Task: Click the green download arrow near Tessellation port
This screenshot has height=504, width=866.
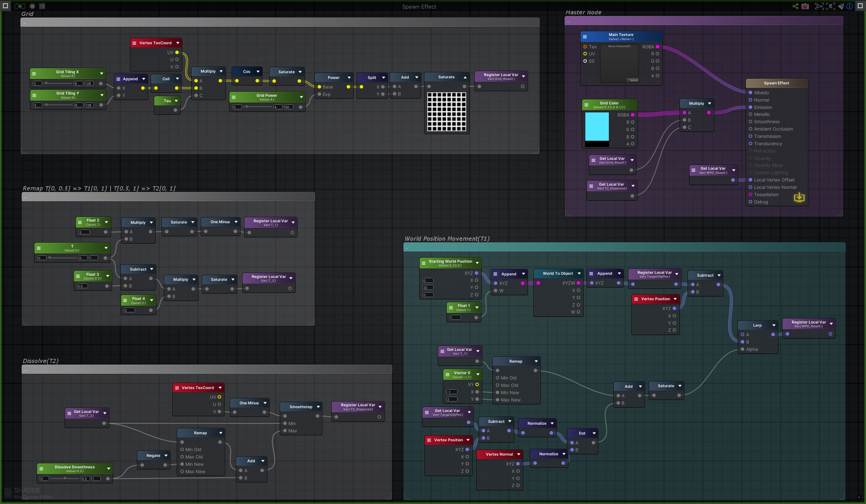Action: 800,197
